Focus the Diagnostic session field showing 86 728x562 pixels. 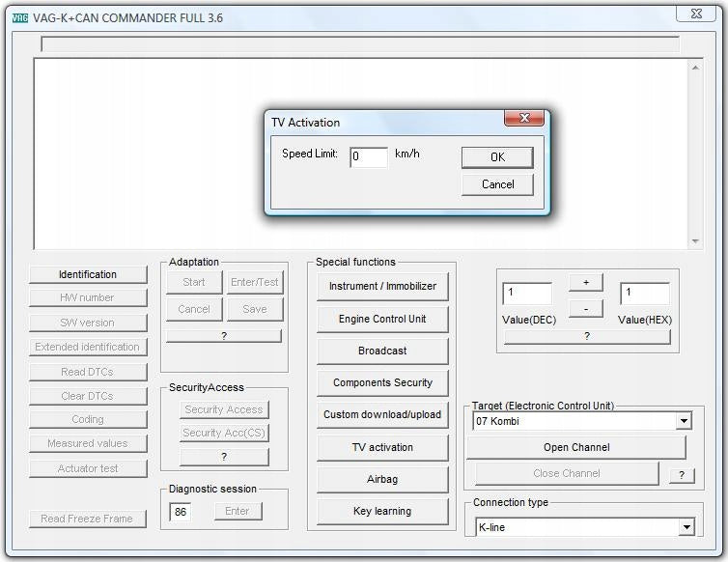(181, 512)
